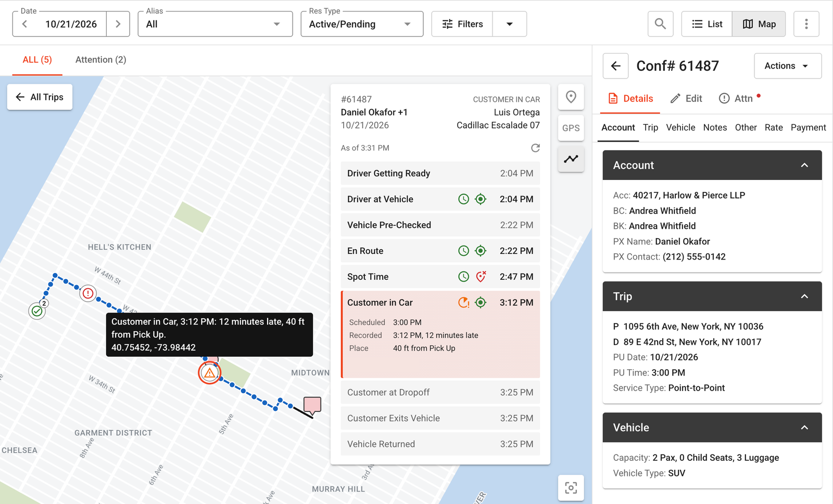Click the clock icon on Spot Time row

tap(463, 277)
